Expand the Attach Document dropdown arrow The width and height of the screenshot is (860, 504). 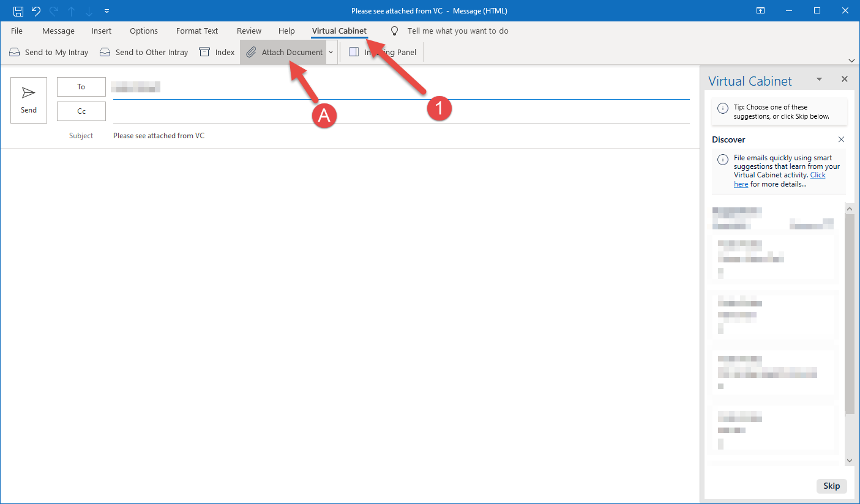[331, 52]
